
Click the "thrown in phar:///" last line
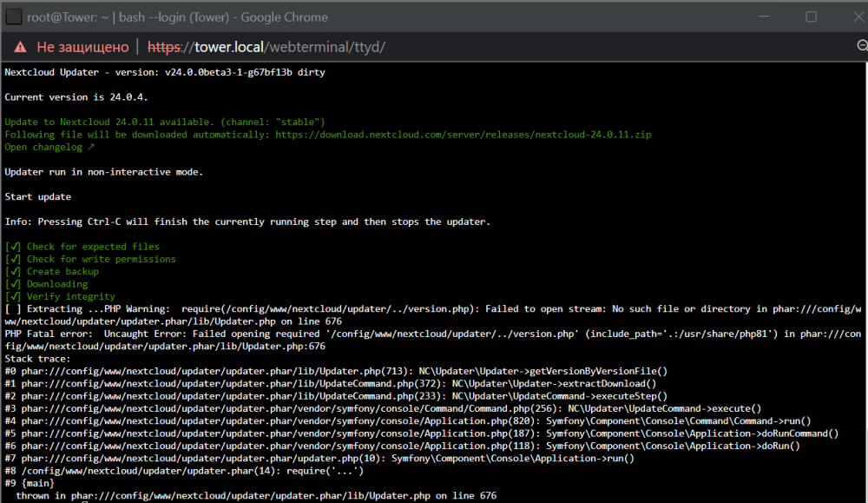[256, 496]
